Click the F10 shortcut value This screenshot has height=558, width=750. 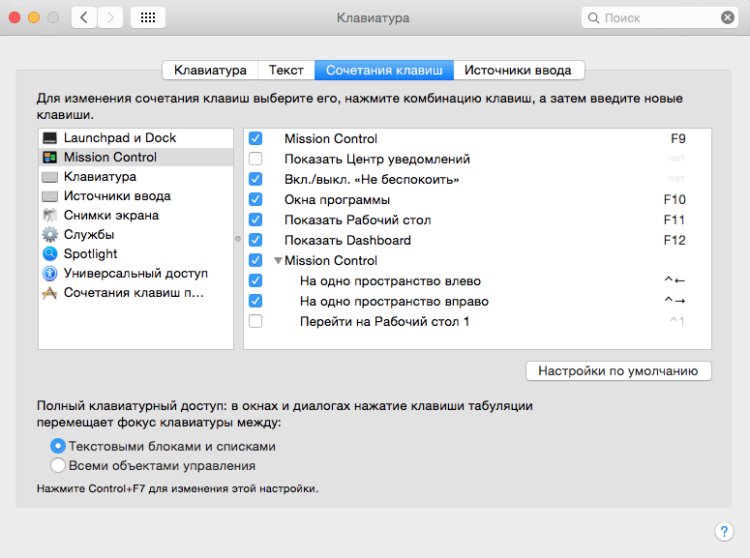tap(675, 199)
